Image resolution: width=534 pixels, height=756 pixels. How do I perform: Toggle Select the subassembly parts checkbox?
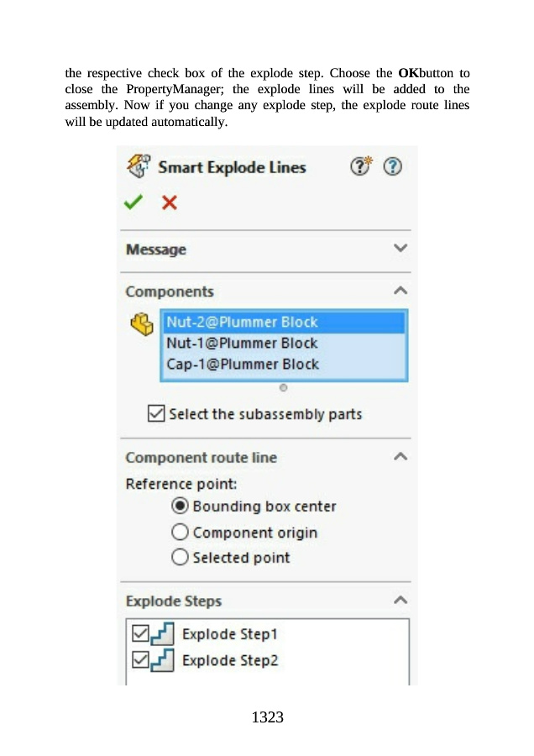[x=156, y=413]
